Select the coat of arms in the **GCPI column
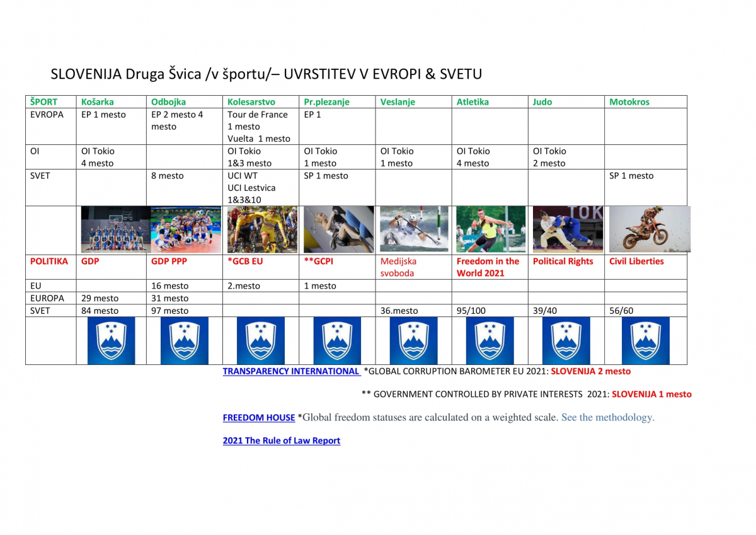 pyautogui.click(x=337, y=340)
